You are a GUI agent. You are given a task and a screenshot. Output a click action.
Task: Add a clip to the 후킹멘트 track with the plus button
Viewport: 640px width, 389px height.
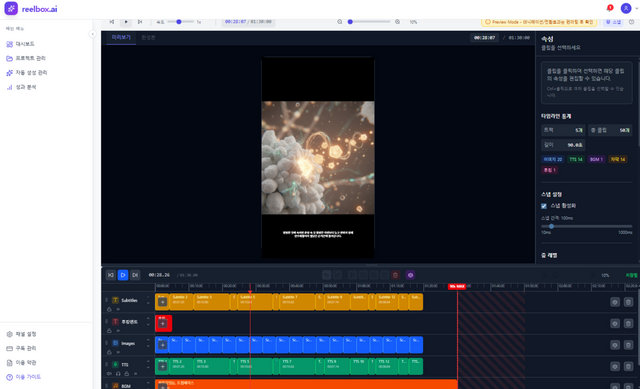click(162, 324)
